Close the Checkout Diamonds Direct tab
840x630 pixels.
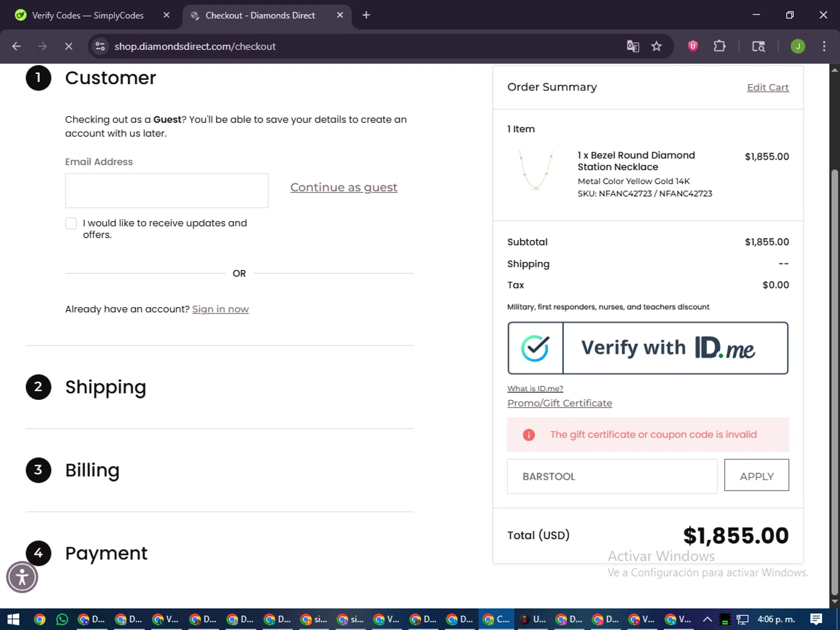(340, 15)
